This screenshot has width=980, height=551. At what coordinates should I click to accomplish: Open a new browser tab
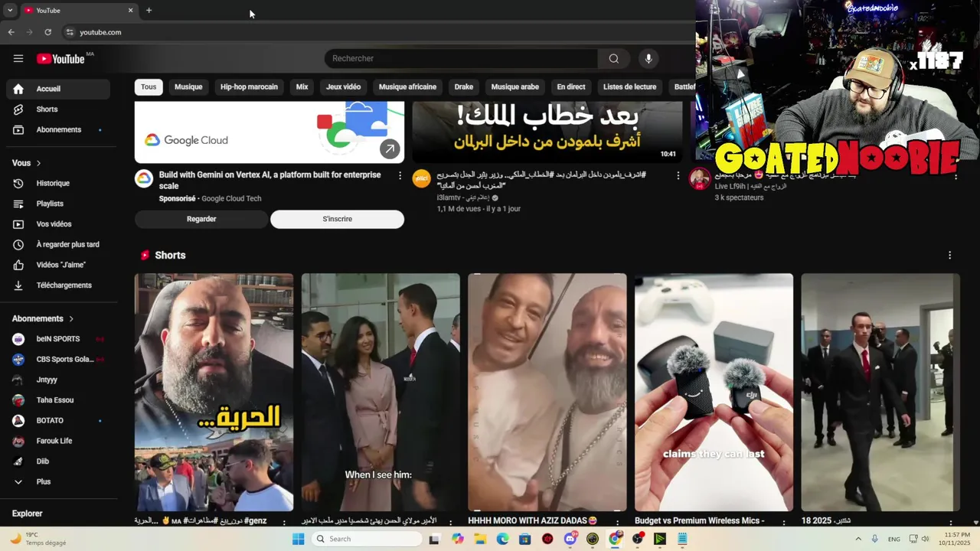(149, 11)
